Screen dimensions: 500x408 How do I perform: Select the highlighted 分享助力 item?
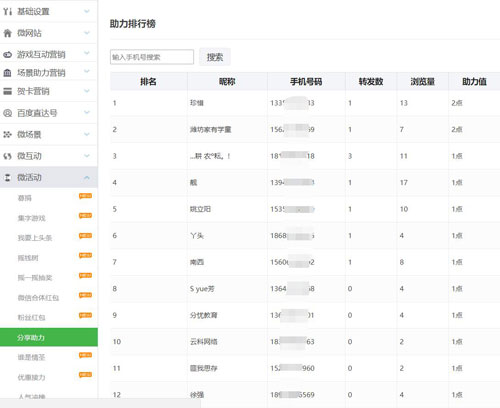pos(49,337)
